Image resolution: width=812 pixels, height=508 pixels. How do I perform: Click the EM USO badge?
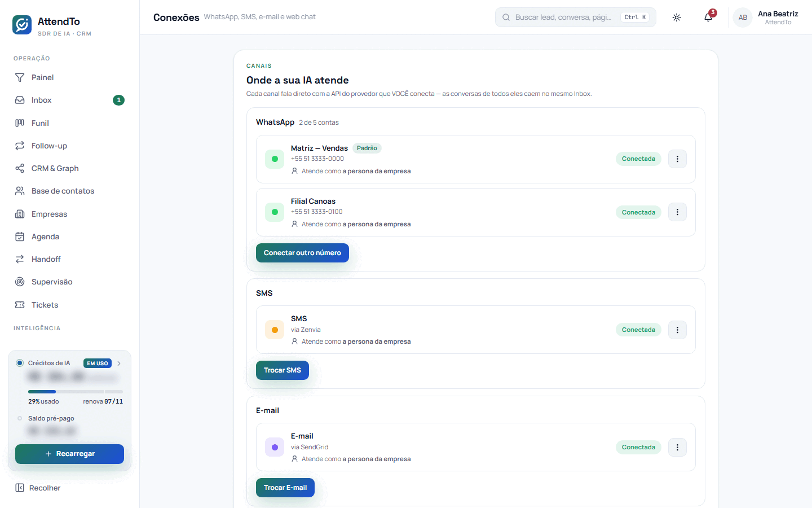point(98,364)
